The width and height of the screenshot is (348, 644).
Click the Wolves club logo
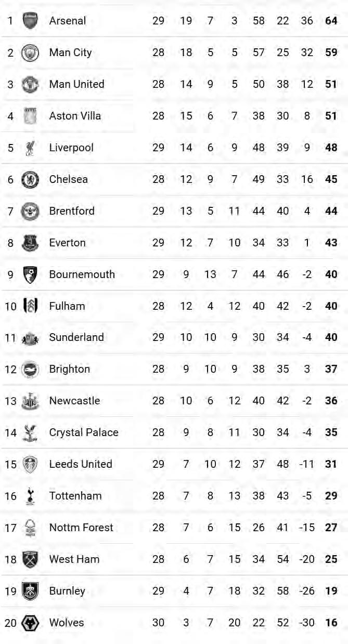[x=30, y=623]
